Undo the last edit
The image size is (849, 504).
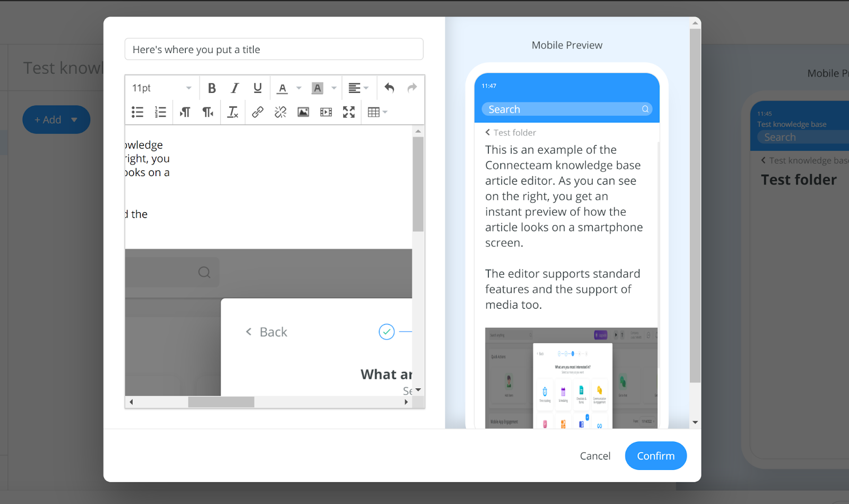click(389, 88)
